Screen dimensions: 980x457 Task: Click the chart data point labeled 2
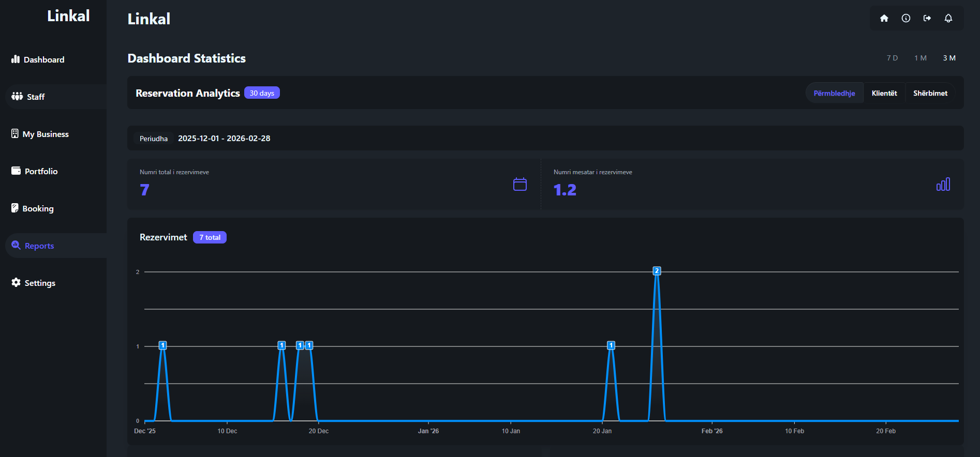tap(657, 271)
